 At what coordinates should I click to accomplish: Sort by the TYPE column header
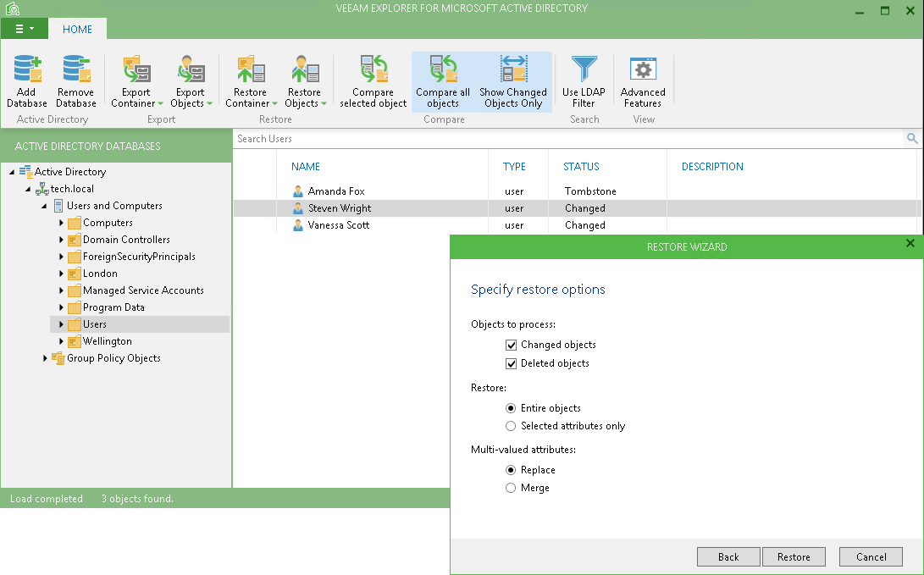(514, 167)
